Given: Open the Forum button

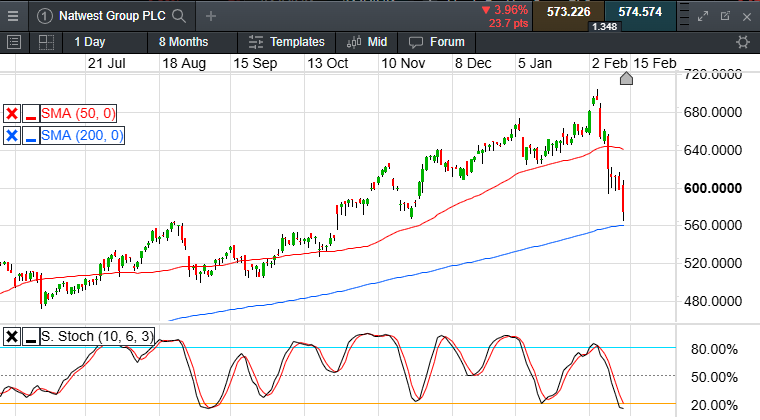Looking at the screenshot, I should click(437, 42).
